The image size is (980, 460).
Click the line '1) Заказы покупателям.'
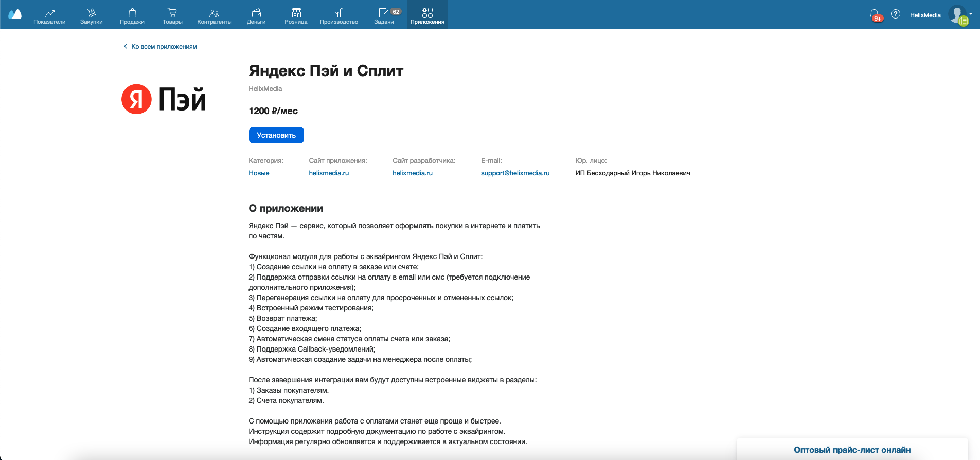289,390
